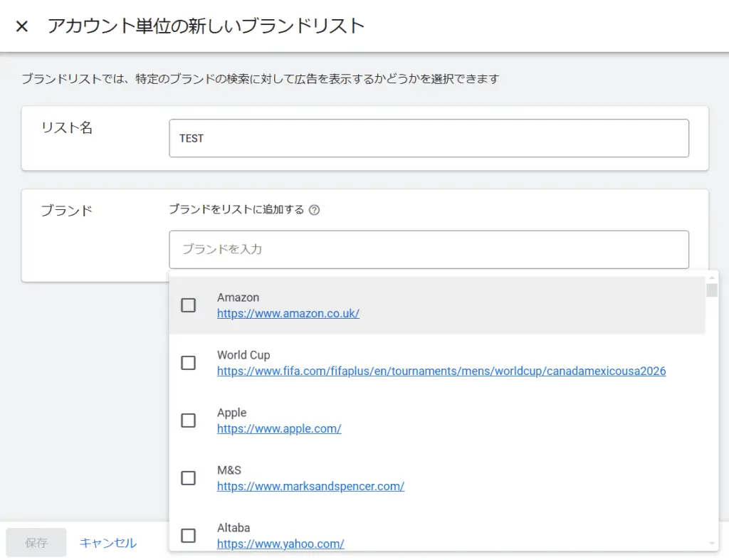Check the Amazon brand checkbox
The height and width of the screenshot is (560, 729).
pyautogui.click(x=188, y=305)
